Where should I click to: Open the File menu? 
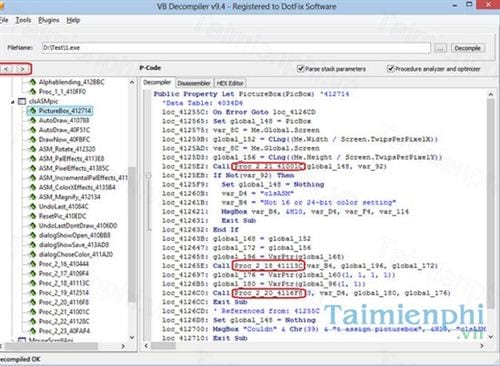[4, 20]
